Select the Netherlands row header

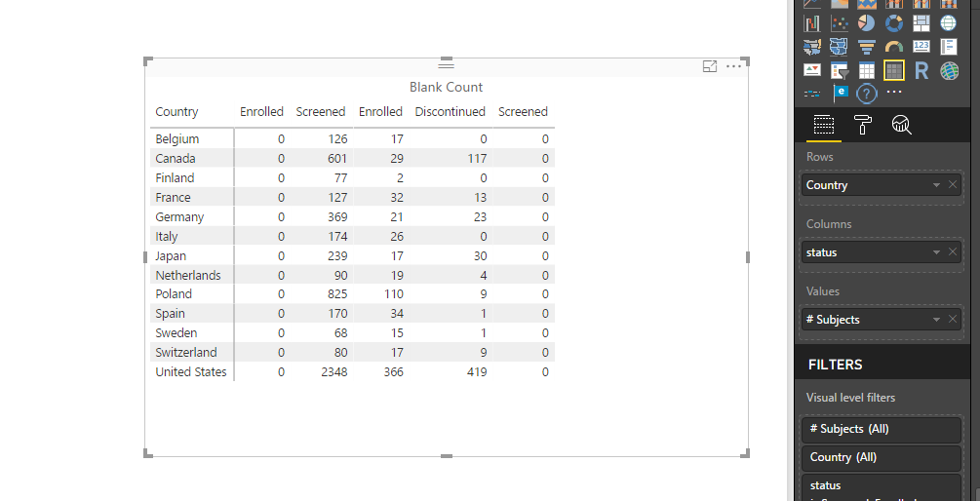coord(188,276)
